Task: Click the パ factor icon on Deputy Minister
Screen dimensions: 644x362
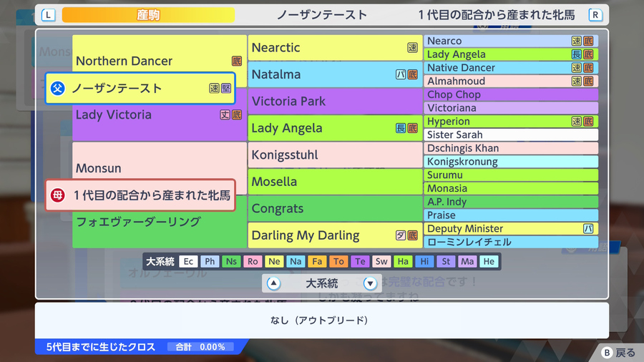Action: click(588, 229)
